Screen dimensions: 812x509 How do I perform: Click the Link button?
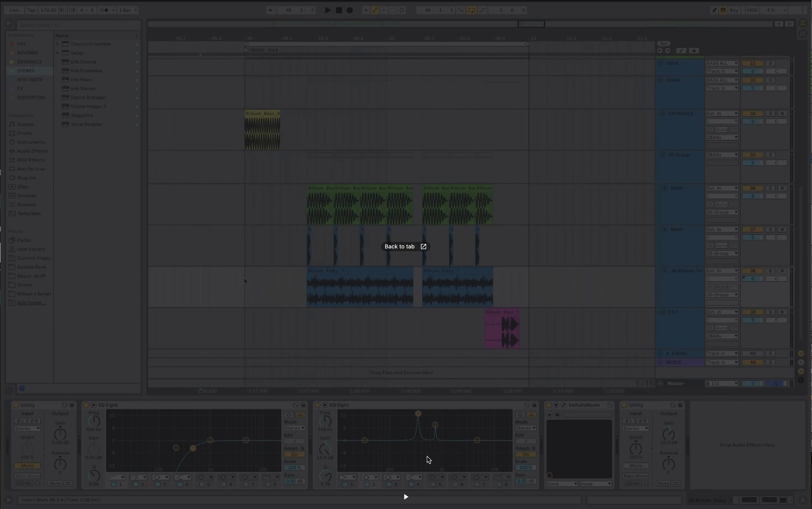pyautogui.click(x=14, y=10)
